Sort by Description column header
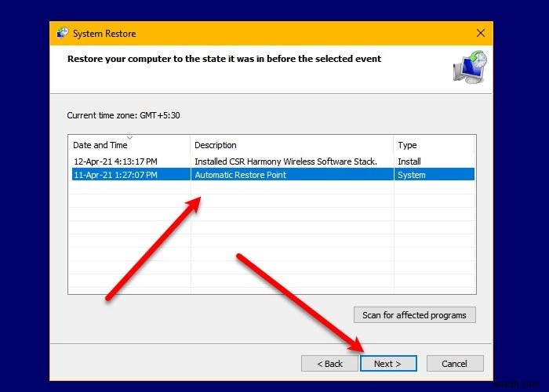The width and height of the screenshot is (549, 392). coord(292,145)
